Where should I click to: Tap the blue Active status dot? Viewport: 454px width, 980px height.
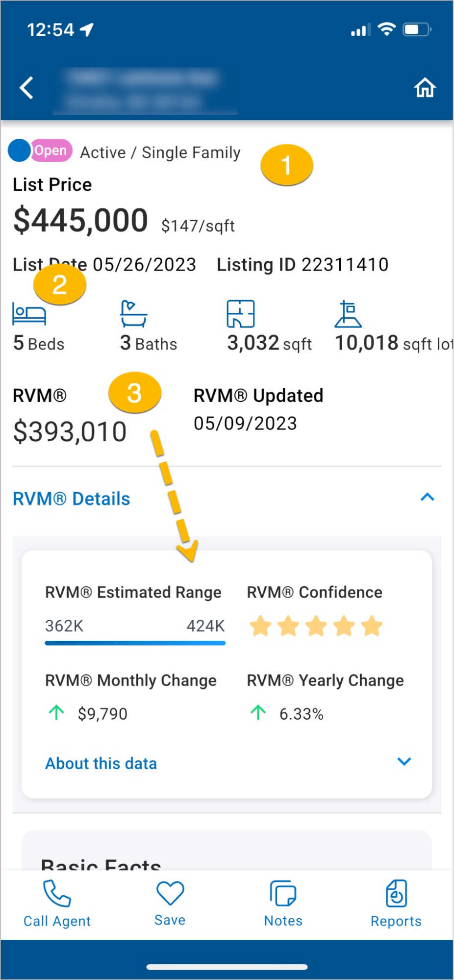pos(19,151)
